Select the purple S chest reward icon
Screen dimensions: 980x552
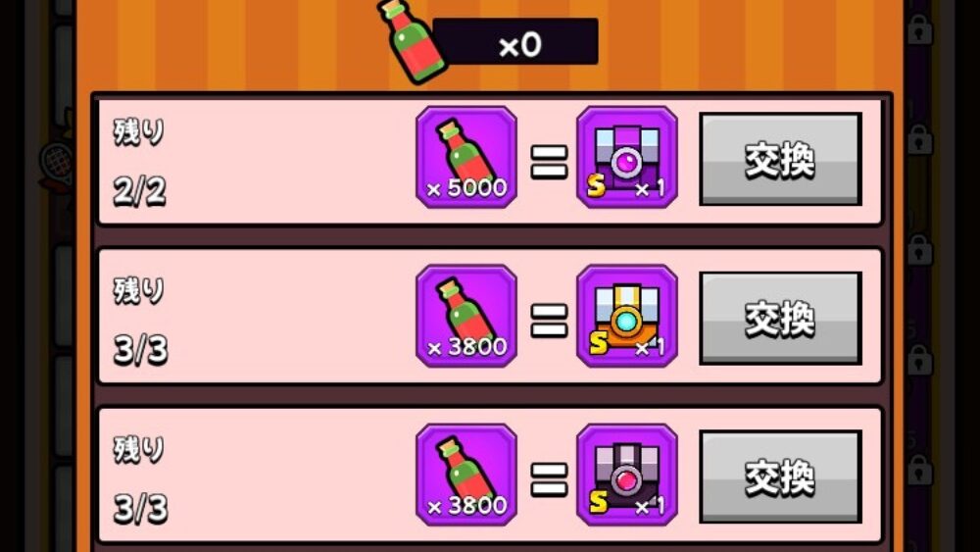(627, 157)
